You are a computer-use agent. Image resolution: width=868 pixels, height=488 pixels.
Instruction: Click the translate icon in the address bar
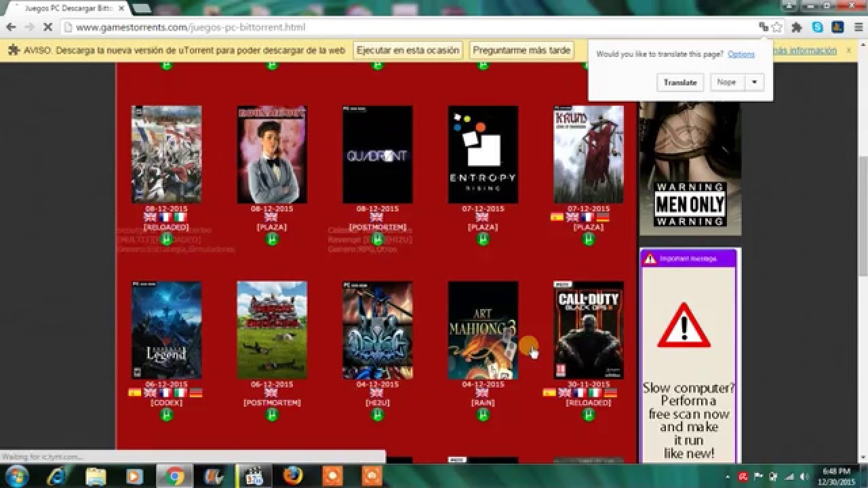point(764,27)
